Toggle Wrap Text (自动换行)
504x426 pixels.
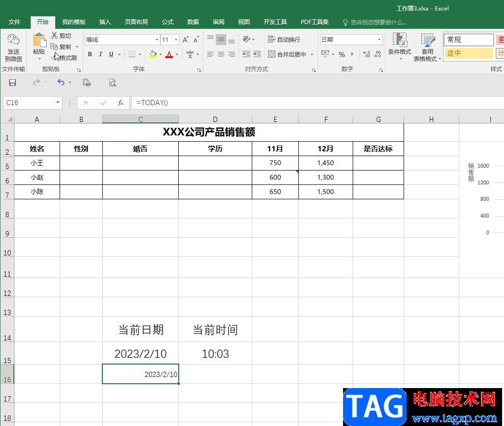(x=284, y=39)
